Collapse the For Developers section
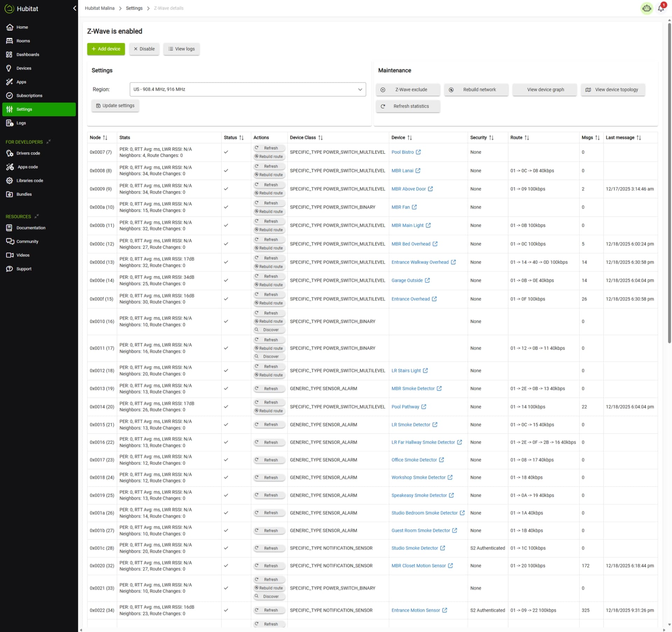This screenshot has height=632, width=672. point(49,141)
